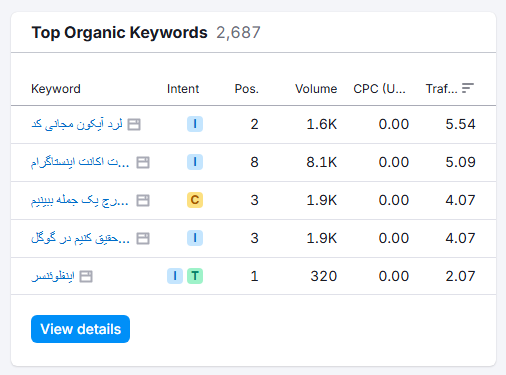The image size is (506, 375).
Task: Open keyword link ending with اینستاگرام
Action: point(80,162)
